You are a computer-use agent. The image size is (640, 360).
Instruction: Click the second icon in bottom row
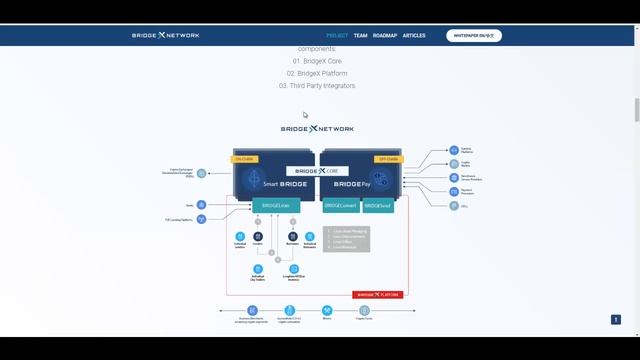pos(289,310)
